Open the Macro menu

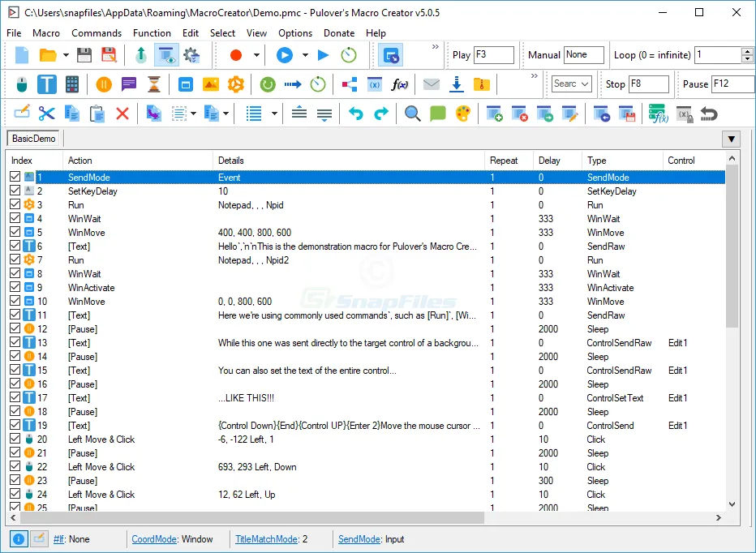pyautogui.click(x=46, y=32)
